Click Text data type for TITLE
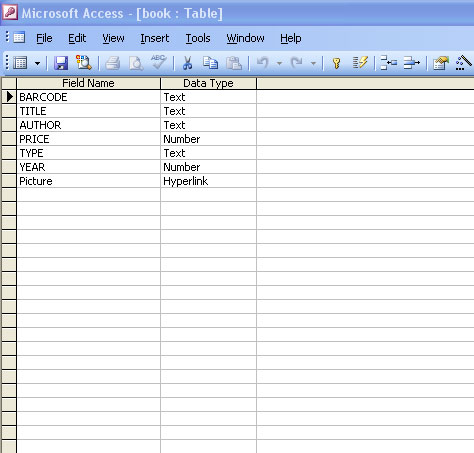This screenshot has height=453, width=474. (209, 111)
